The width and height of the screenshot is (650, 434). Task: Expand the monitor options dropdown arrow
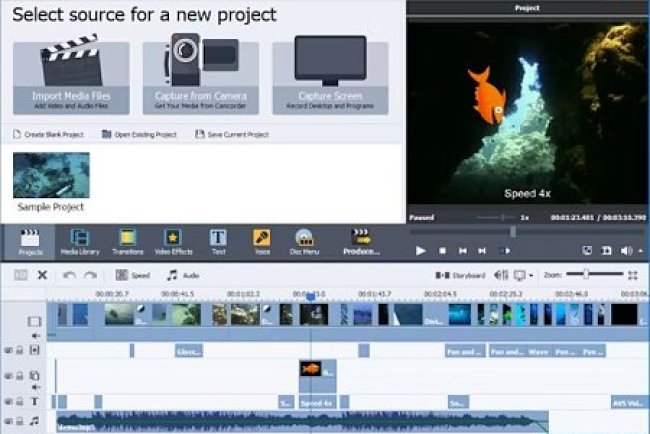(x=531, y=275)
